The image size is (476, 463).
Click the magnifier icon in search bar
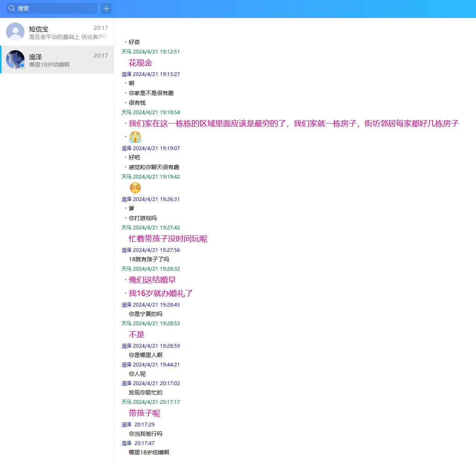12,8
